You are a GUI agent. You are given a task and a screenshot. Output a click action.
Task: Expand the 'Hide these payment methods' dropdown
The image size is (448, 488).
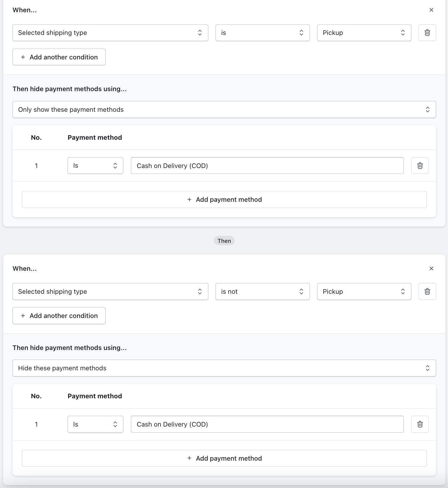(x=224, y=368)
